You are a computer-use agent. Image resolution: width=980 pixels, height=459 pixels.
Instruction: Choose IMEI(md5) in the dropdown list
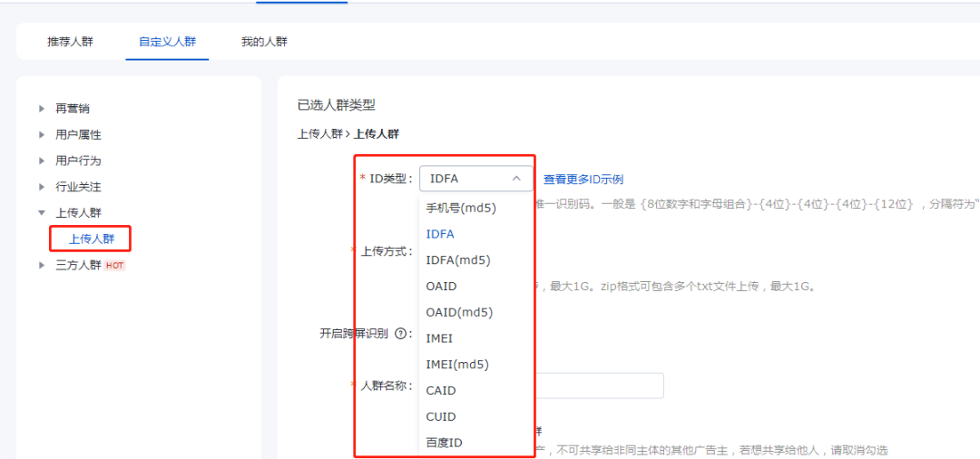pyautogui.click(x=457, y=365)
